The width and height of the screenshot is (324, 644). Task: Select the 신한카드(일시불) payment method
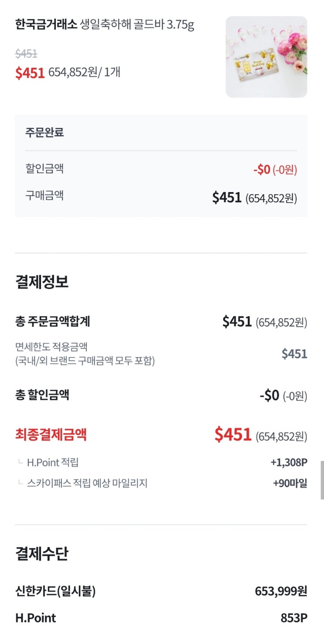pyautogui.click(x=55, y=592)
